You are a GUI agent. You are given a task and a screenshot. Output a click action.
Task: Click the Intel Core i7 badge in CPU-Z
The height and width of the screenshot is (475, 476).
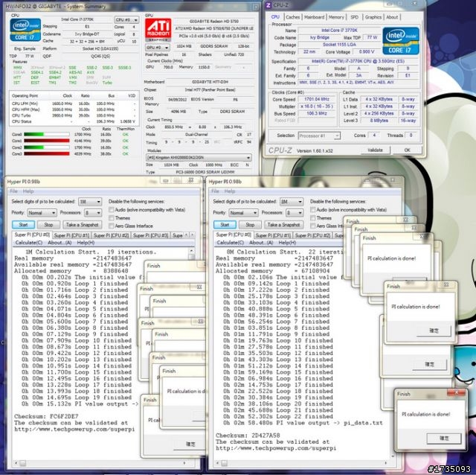point(400,41)
